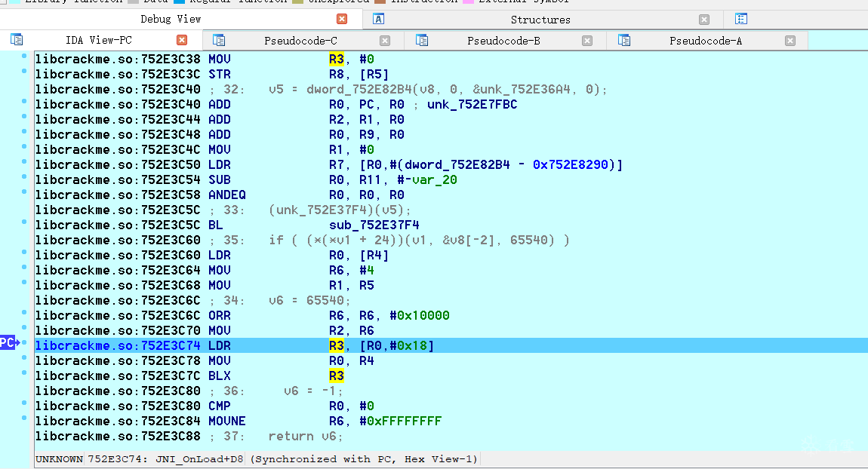868x469 pixels.
Task: Switch to the IDA View-PC tab
Action: (99, 40)
